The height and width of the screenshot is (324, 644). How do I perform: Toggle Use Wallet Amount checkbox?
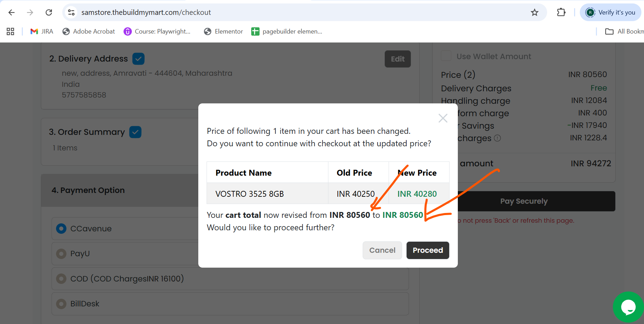tap(446, 56)
